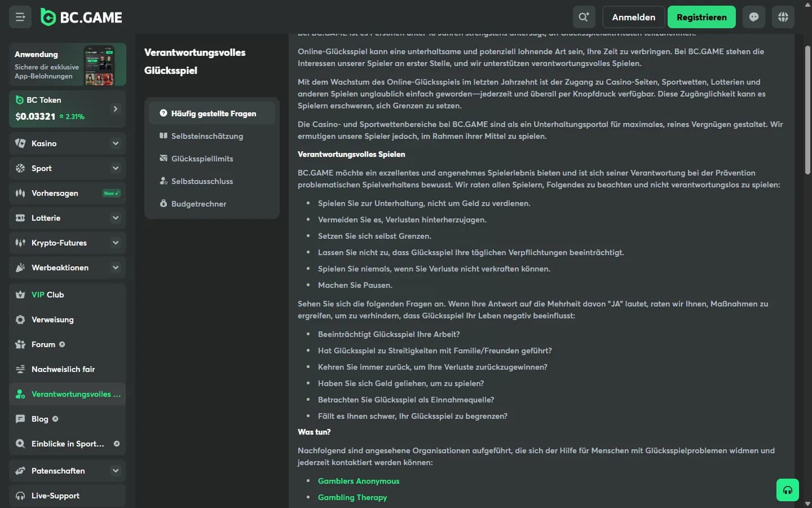Image resolution: width=812 pixels, height=508 pixels.
Task: Click the Anwendung app promo banner
Action: point(67,64)
